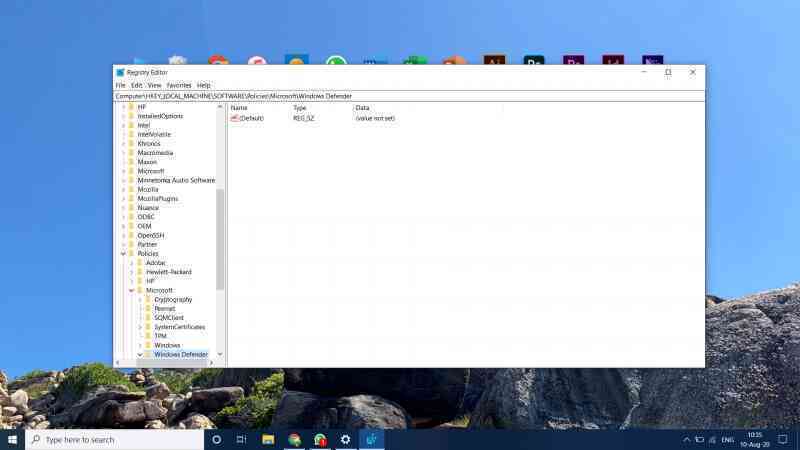Open the Help menu
Viewport: 800px width, 450px height.
click(x=204, y=86)
